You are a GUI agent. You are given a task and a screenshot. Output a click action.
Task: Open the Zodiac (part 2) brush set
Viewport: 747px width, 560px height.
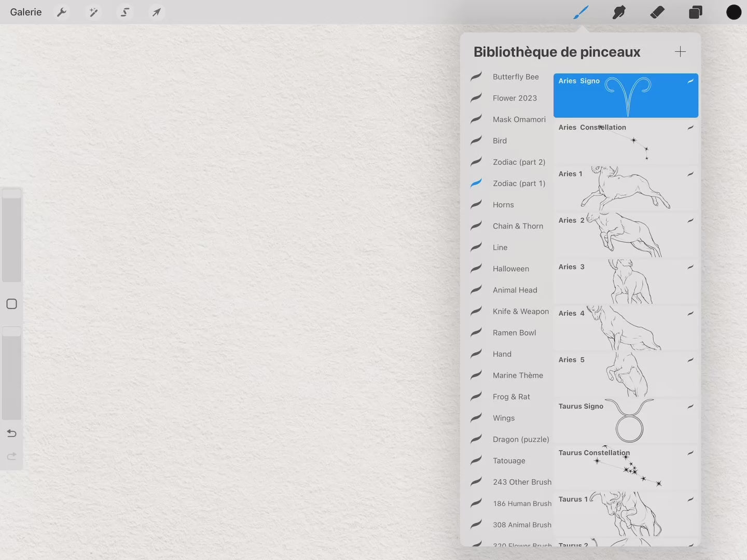[518, 162]
